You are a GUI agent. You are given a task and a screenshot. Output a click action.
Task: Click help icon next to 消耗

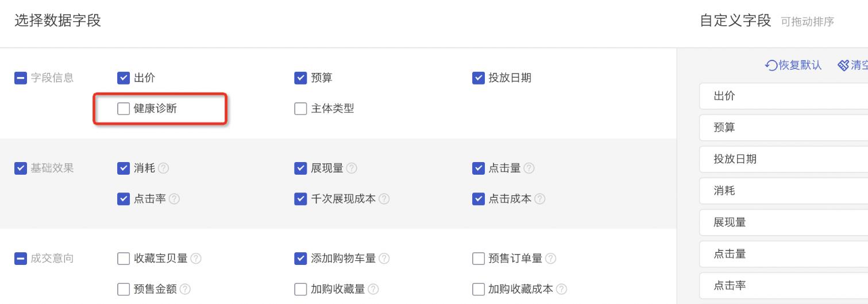pos(163,168)
